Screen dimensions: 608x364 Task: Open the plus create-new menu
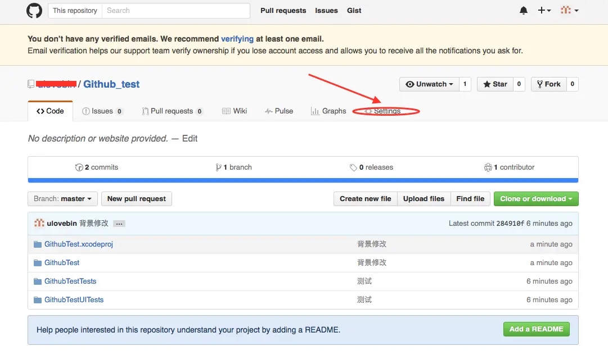544,11
